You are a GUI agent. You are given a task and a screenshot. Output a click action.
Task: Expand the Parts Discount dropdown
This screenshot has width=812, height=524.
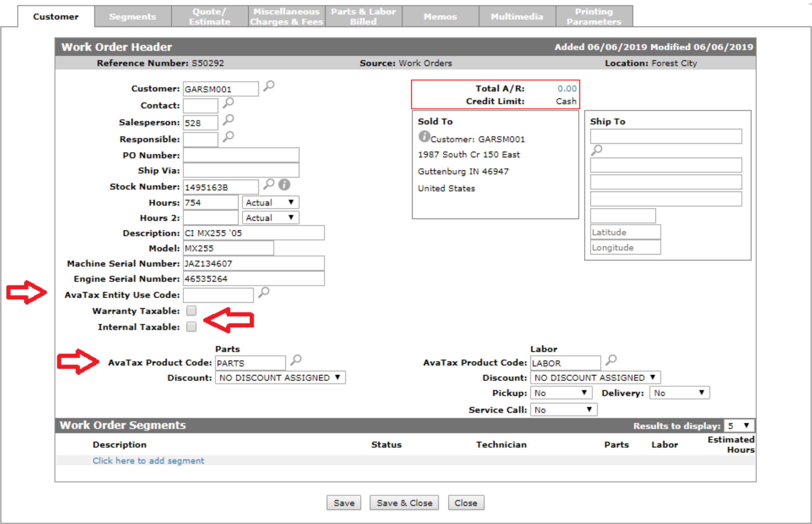[280, 378]
